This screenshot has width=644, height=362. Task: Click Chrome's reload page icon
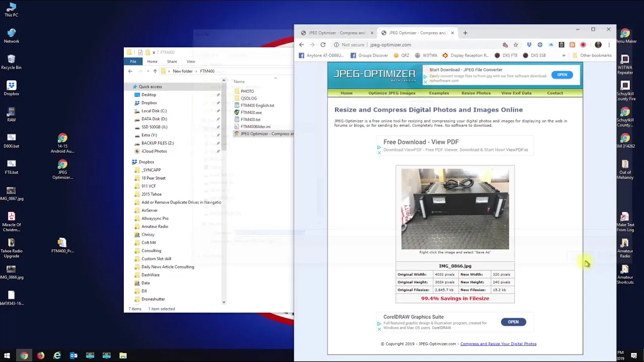323,45
